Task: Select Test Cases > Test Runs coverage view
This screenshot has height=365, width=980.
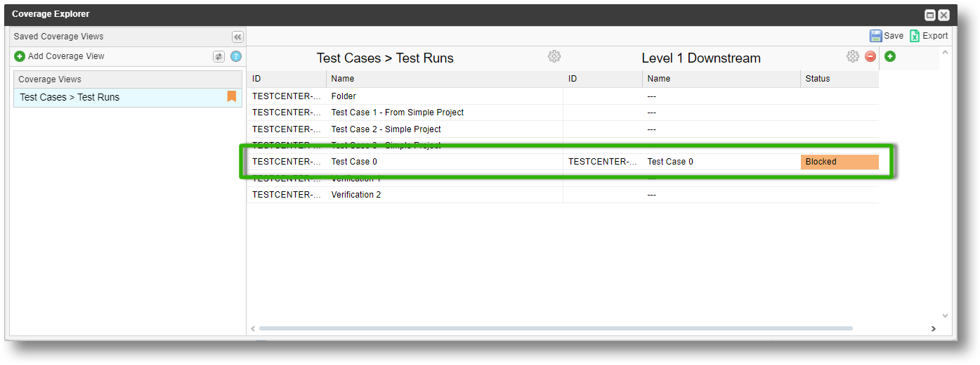Action: pyautogui.click(x=128, y=97)
